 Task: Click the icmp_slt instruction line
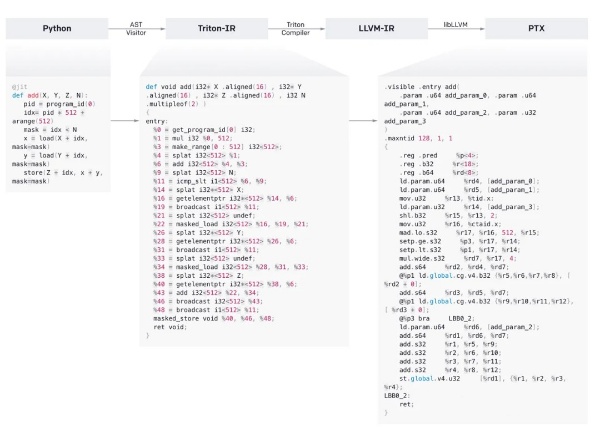(x=210, y=181)
